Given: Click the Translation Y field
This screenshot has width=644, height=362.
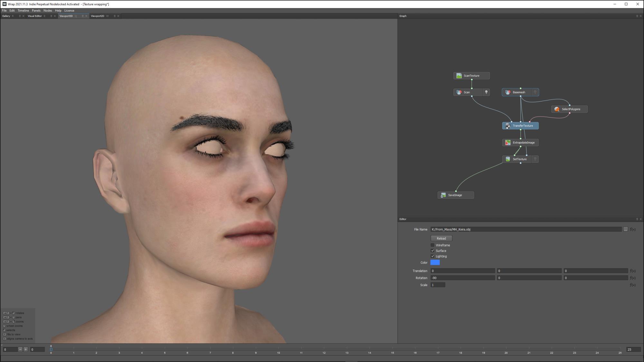Looking at the screenshot, I should (529, 271).
